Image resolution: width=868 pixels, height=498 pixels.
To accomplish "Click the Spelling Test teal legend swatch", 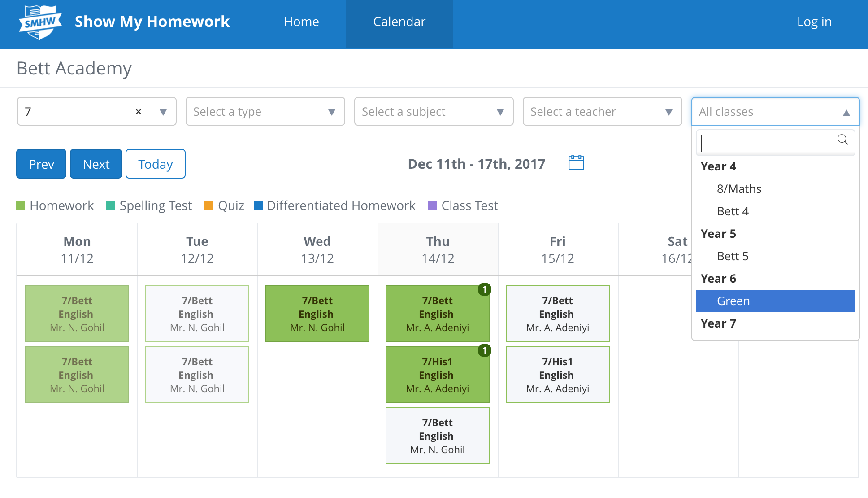I will (x=110, y=205).
